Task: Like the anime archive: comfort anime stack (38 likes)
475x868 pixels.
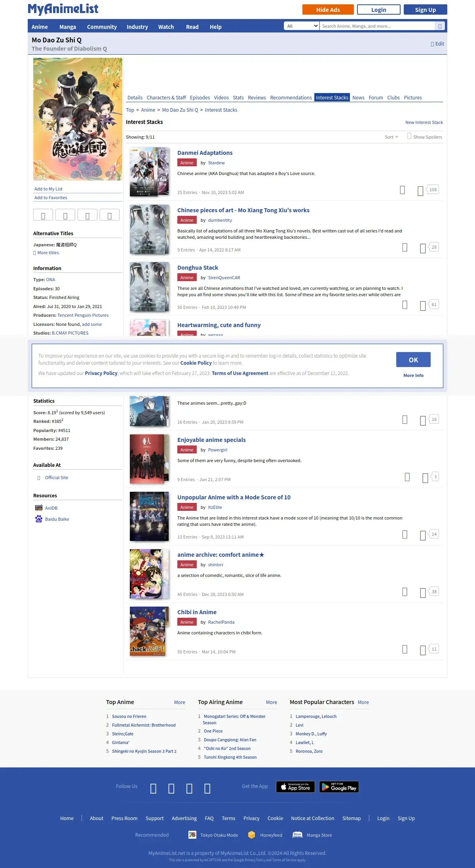Action: (423, 593)
